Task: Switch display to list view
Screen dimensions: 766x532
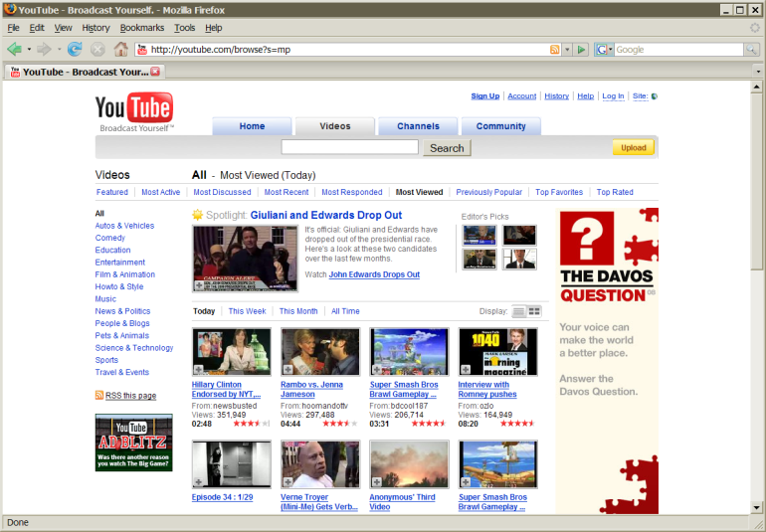Action: tap(519, 311)
